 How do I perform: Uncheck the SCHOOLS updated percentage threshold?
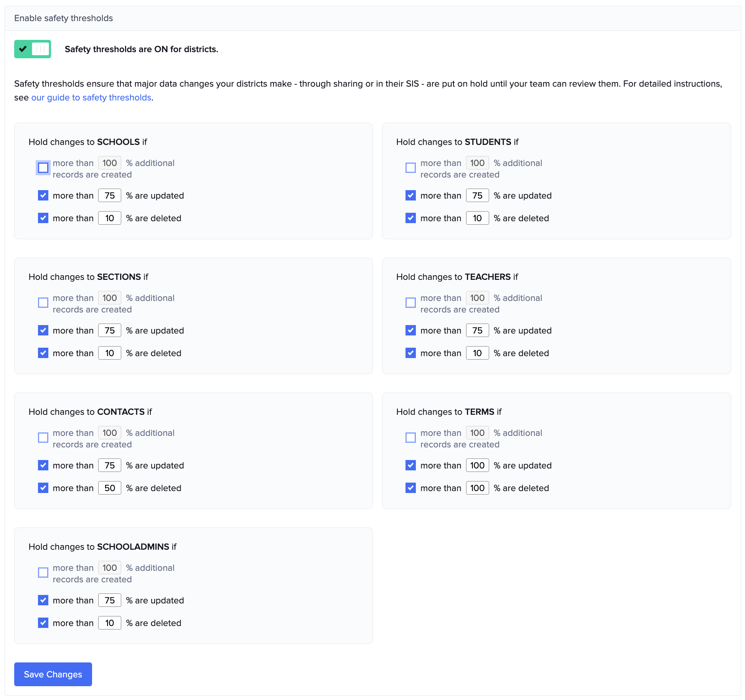pos(43,195)
